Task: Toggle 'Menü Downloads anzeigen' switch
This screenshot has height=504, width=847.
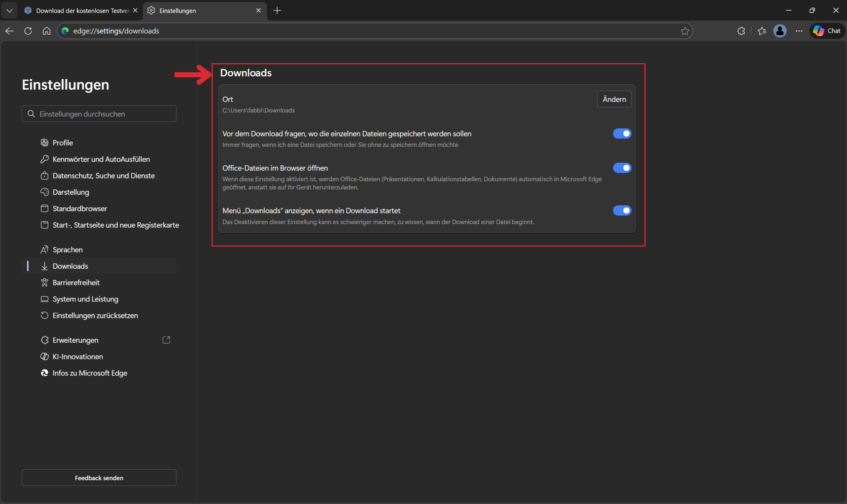Action: (622, 211)
